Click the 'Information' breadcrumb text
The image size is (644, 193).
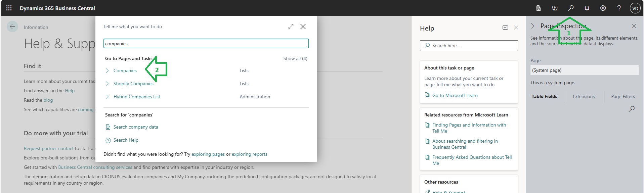pyautogui.click(x=36, y=27)
